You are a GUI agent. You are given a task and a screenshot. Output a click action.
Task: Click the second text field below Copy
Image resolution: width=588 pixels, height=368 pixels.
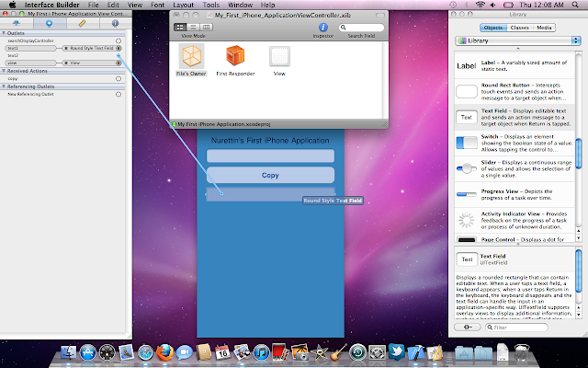(x=270, y=194)
